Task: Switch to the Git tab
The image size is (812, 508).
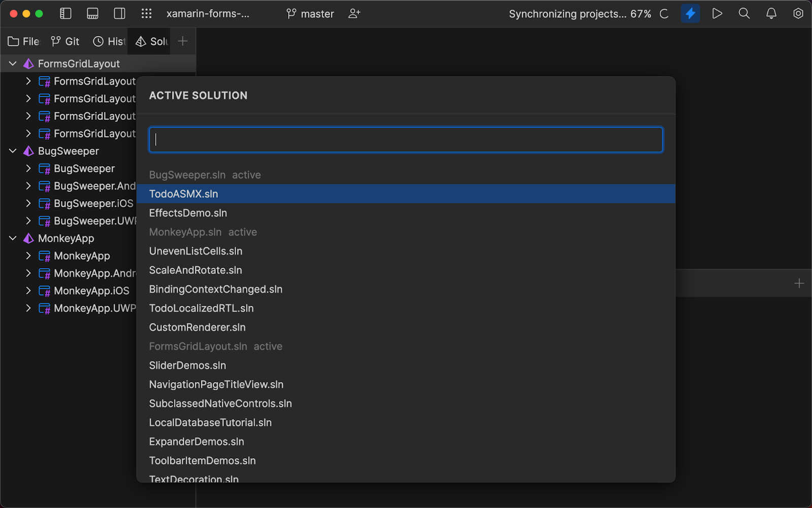Action: (x=65, y=41)
